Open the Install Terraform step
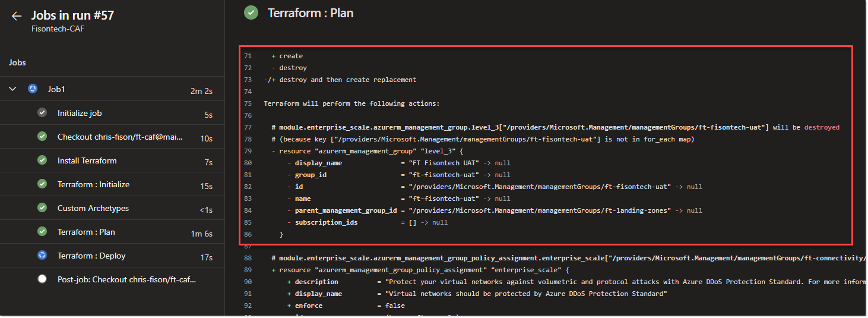Screen dimensions: 868x318 coord(112,160)
